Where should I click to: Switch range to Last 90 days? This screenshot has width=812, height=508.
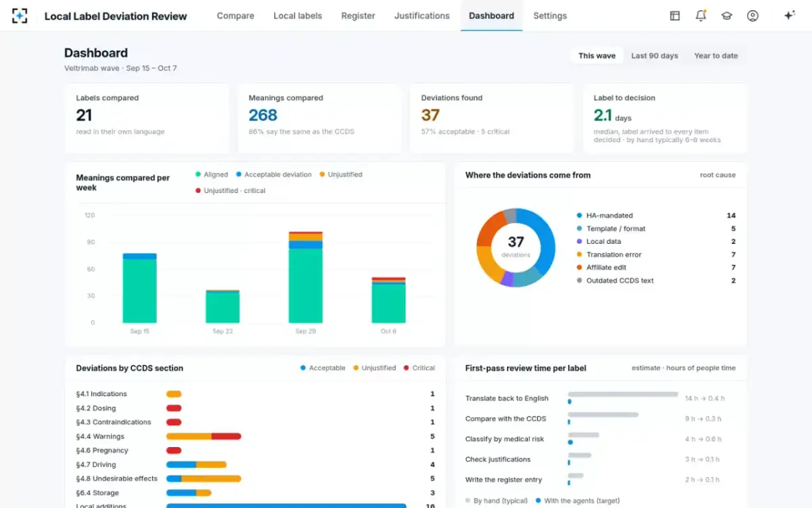[x=654, y=56]
